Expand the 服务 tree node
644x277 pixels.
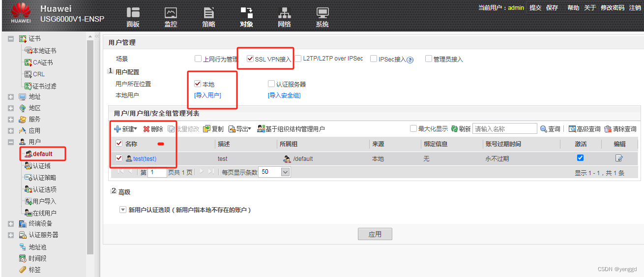coord(11,120)
